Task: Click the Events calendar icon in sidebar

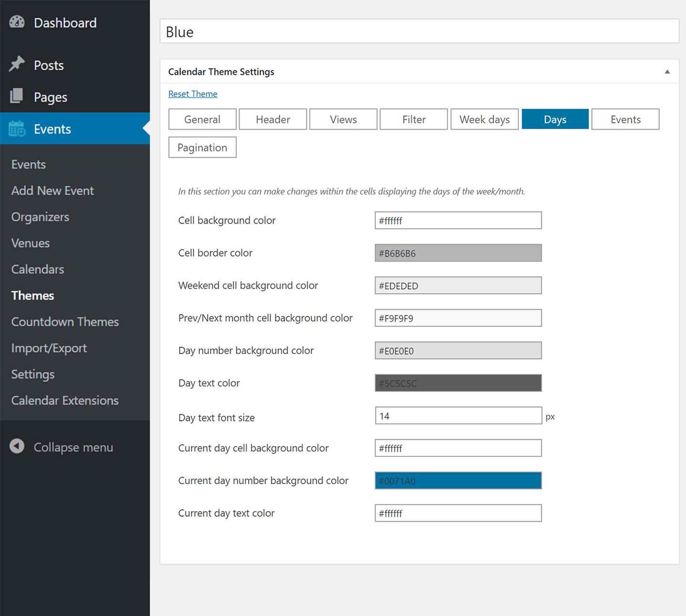Action: (17, 129)
